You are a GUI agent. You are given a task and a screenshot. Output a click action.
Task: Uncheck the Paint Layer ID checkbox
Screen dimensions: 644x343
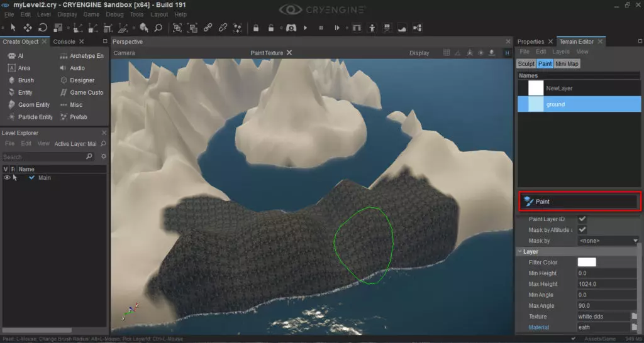(x=582, y=219)
